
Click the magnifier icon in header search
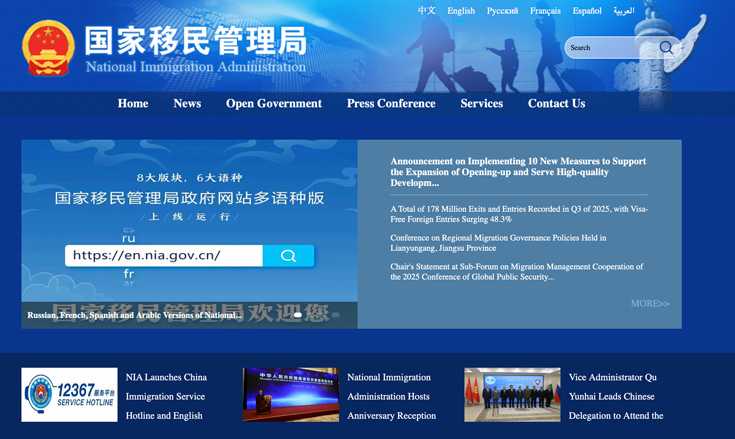click(666, 47)
